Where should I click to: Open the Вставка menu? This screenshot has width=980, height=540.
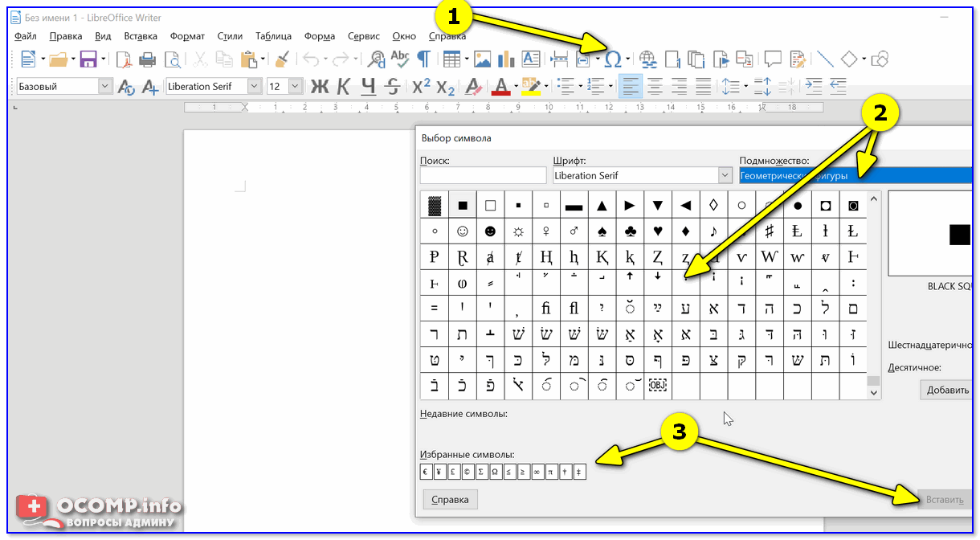pos(141,36)
